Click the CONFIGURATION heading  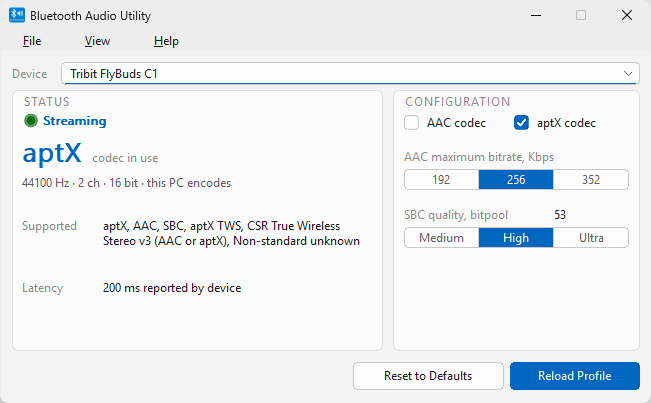pyautogui.click(x=458, y=102)
